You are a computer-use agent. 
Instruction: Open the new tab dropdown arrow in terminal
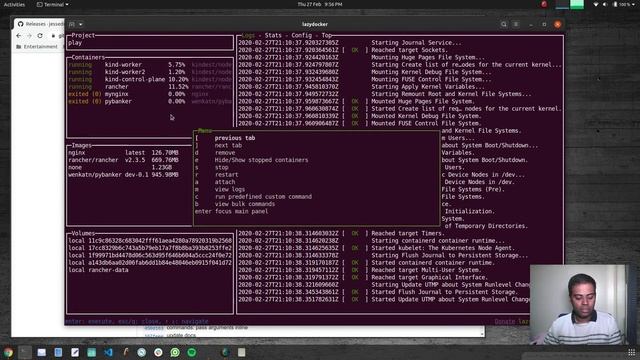click(x=80, y=24)
